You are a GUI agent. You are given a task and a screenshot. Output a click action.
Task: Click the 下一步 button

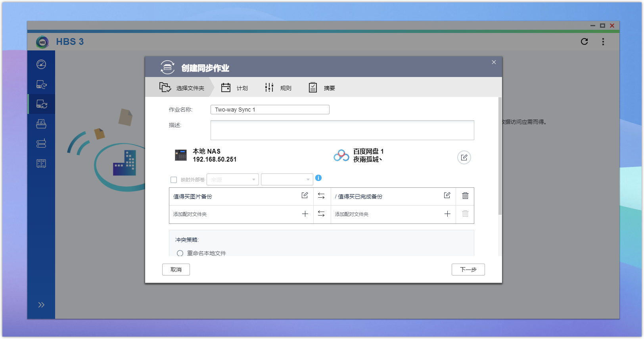tap(468, 270)
